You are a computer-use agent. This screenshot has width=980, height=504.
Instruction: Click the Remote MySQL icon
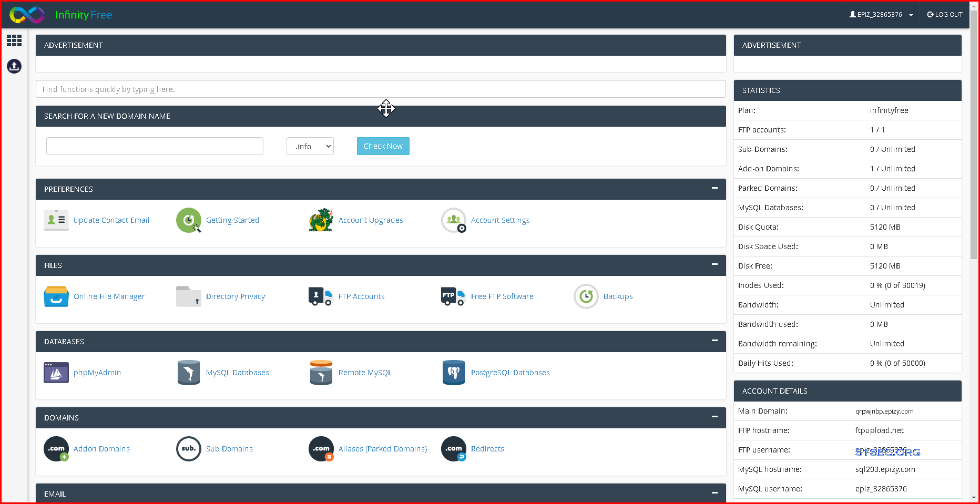[x=321, y=373]
